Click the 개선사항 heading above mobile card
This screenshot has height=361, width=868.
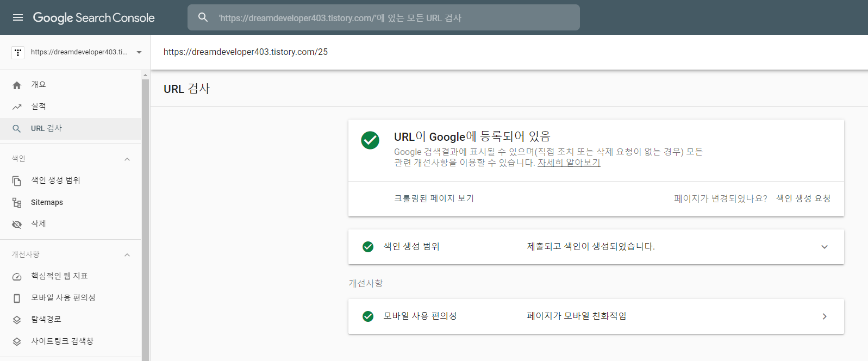point(366,283)
